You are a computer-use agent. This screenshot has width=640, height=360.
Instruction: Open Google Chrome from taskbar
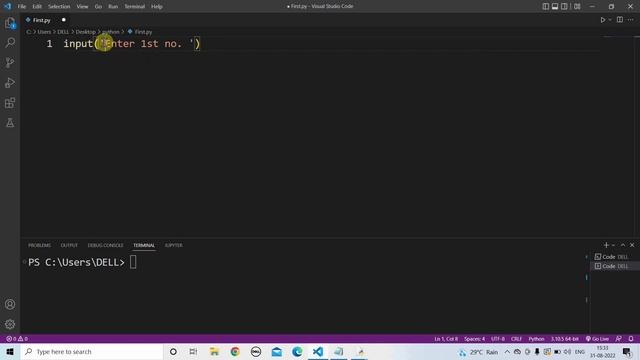[235, 351]
